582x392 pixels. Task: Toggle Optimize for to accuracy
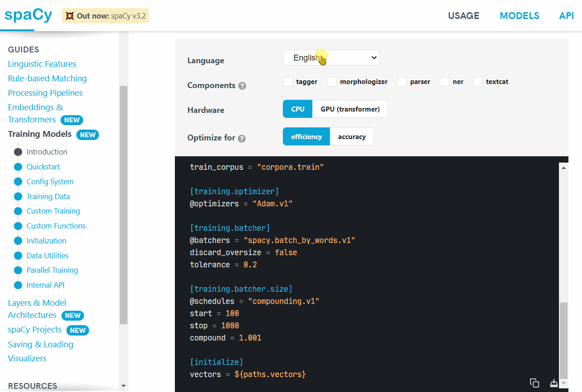tap(352, 136)
